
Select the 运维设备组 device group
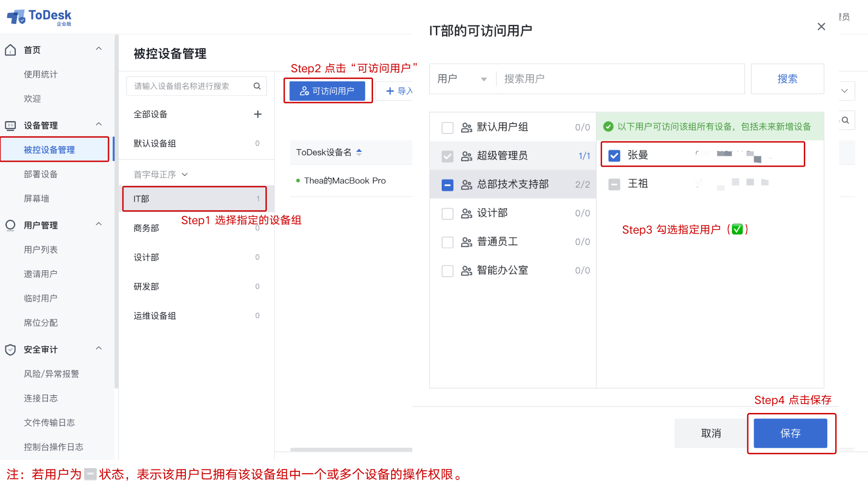(x=197, y=316)
